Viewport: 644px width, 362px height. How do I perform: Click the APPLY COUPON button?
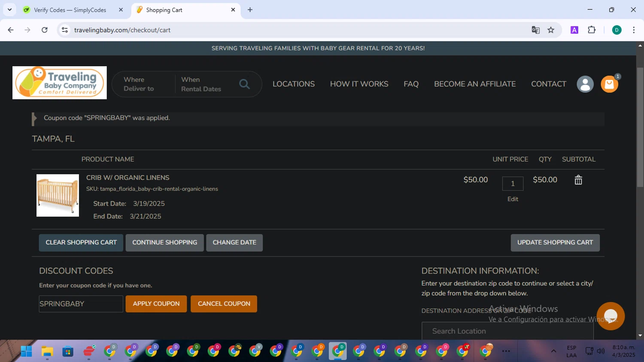156,304
